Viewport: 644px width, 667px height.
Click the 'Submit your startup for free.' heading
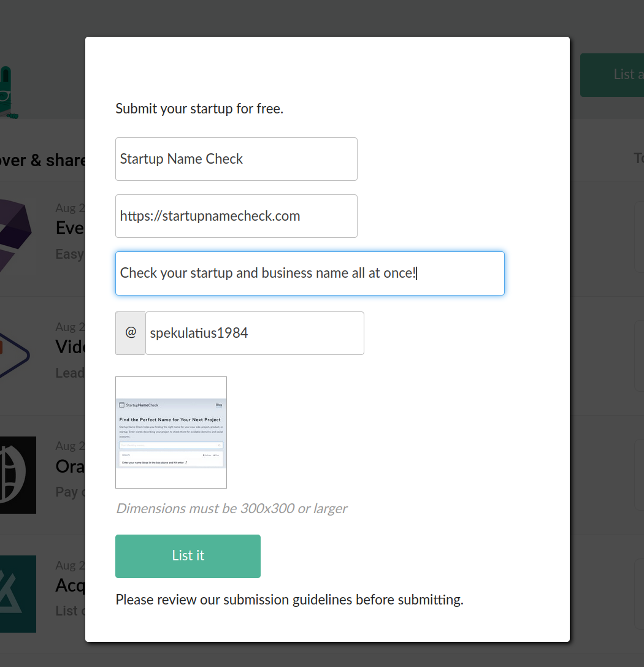pyautogui.click(x=199, y=109)
